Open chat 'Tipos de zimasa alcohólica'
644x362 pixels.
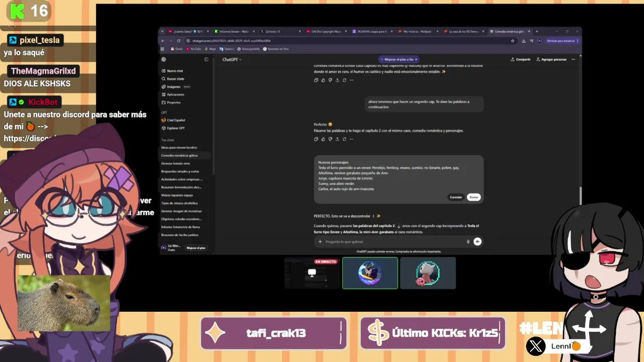(180, 203)
